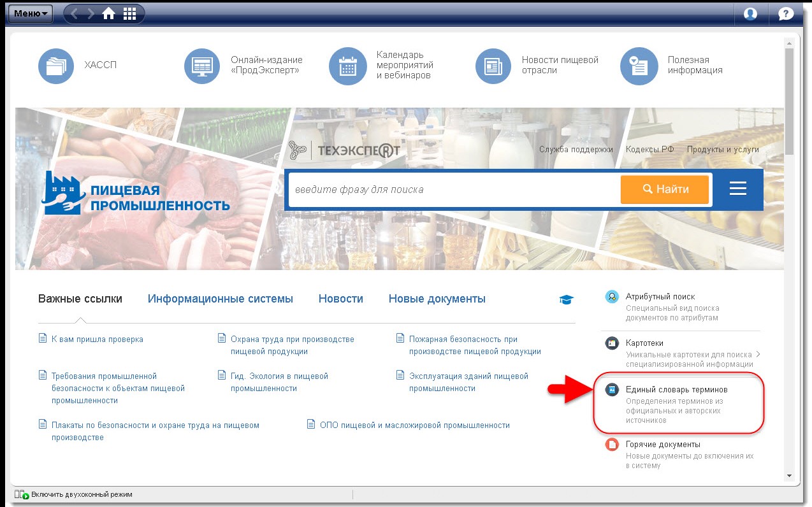Click the Онлайн-издание «ПродЭксперт» label
Image resolution: width=812 pixels, height=507 pixels.
(x=266, y=65)
